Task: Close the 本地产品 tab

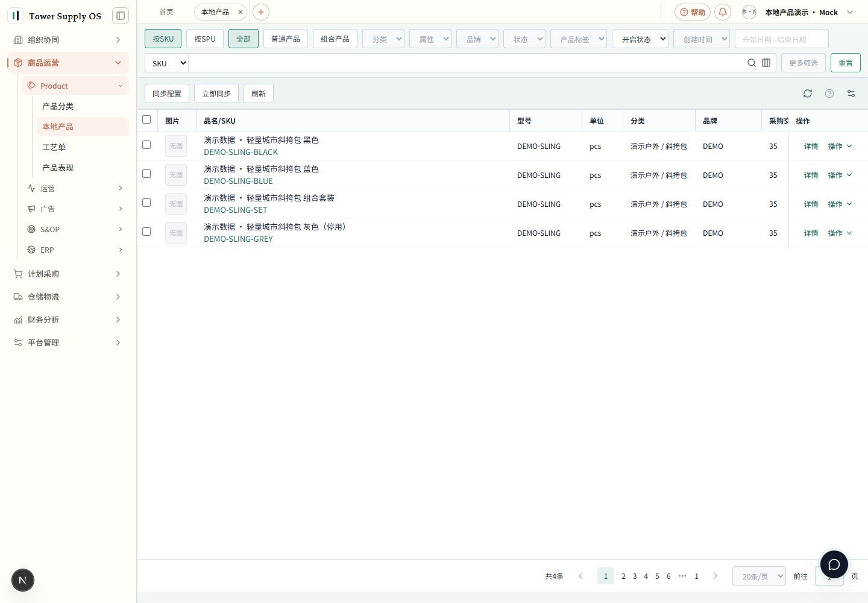Action: (241, 12)
